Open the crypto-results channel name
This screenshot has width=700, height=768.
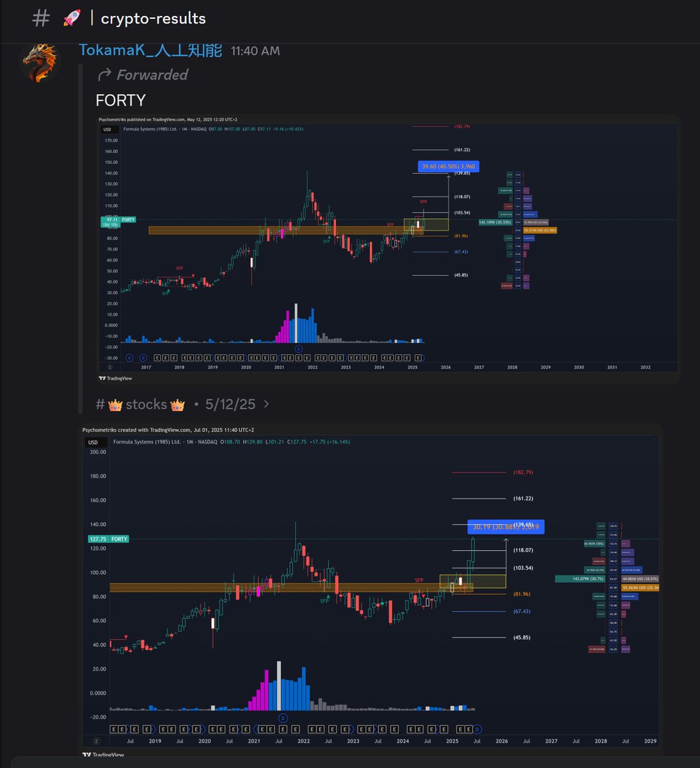pyautogui.click(x=154, y=18)
